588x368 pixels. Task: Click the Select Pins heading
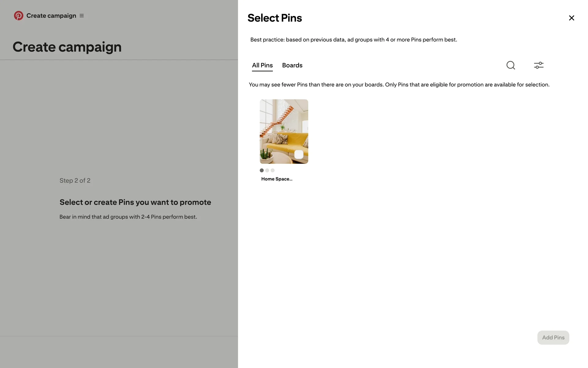pyautogui.click(x=274, y=18)
